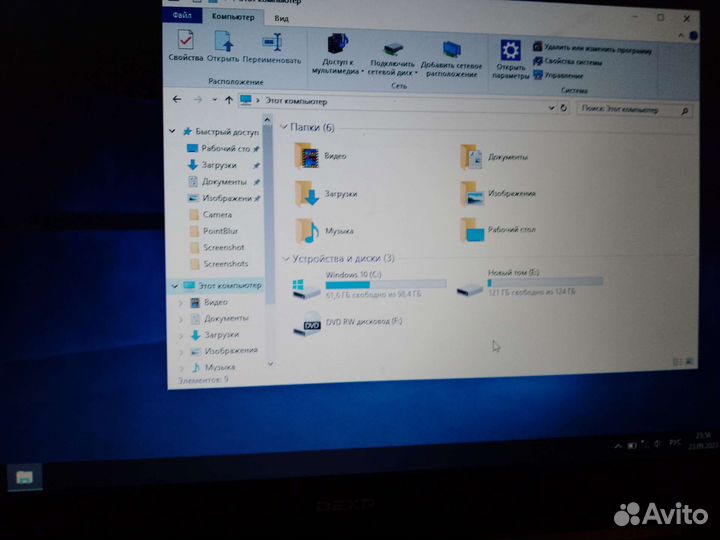Switch to the Вид ribbon tab

(x=282, y=17)
